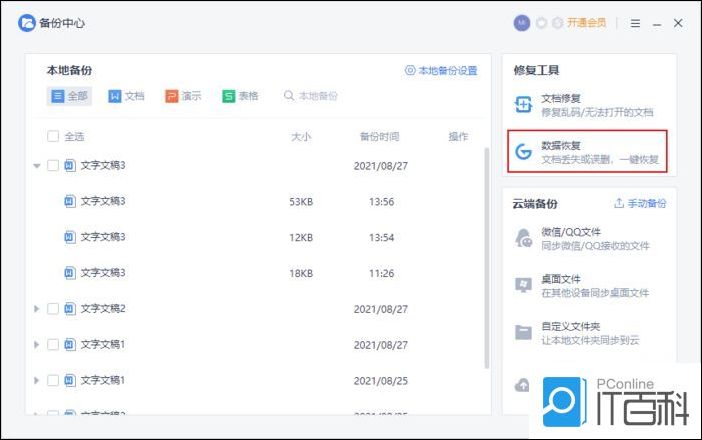Viewport: 702px width, 440px height.
Task: Tick the checkbox for 文字文稿3 group
Action: point(53,165)
